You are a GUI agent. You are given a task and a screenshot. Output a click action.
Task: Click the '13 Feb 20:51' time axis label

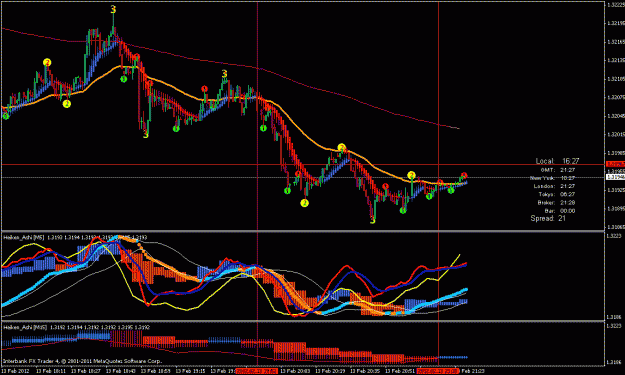(x=400, y=371)
